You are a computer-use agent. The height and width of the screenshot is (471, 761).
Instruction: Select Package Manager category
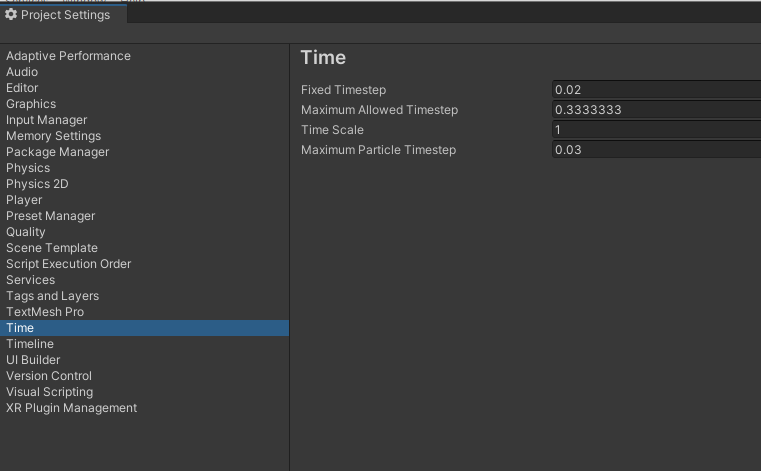57,152
